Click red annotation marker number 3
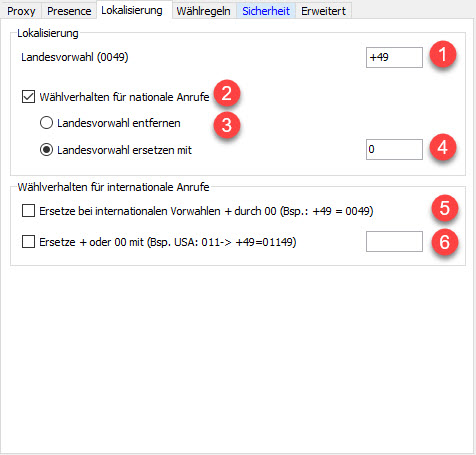Screen dimensions: 476x455 point(227,125)
